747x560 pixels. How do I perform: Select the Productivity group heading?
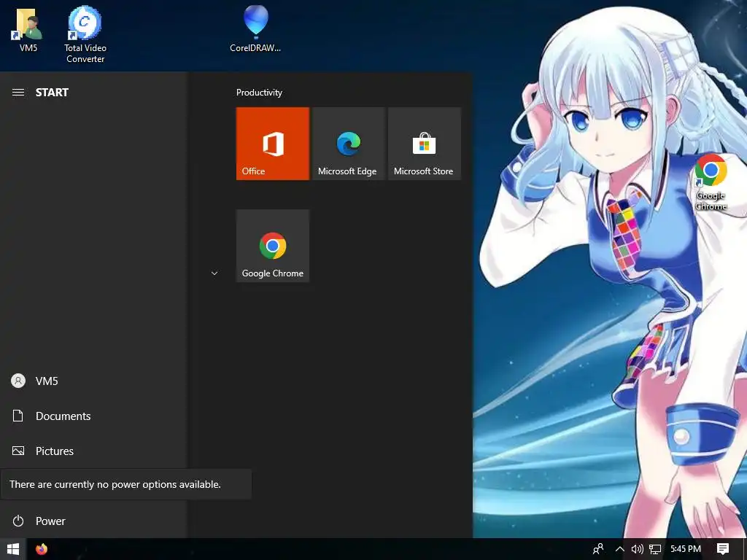click(259, 93)
